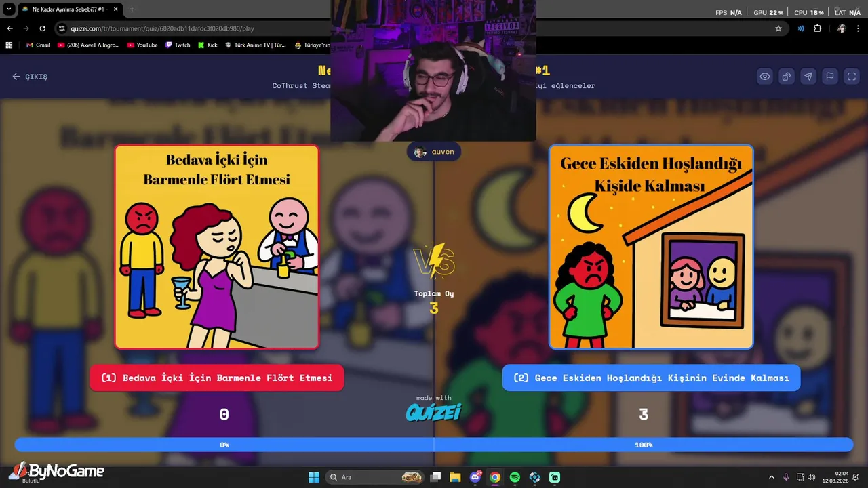Reload the page with refresh icon

point(42,28)
